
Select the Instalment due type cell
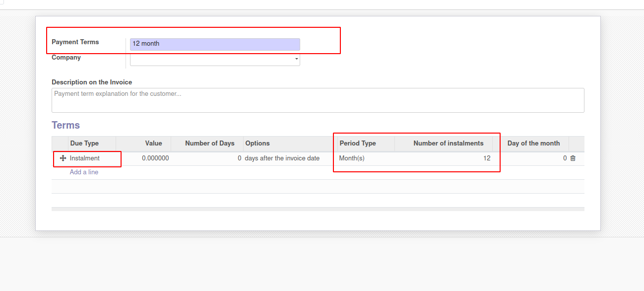(x=92, y=158)
